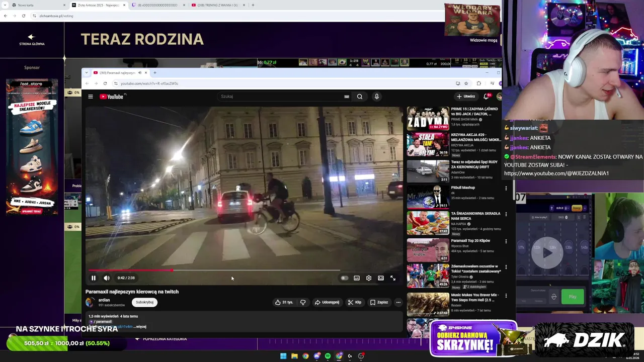644x362 pixels.
Task: Go back in YouTube browser window
Action: point(87,83)
